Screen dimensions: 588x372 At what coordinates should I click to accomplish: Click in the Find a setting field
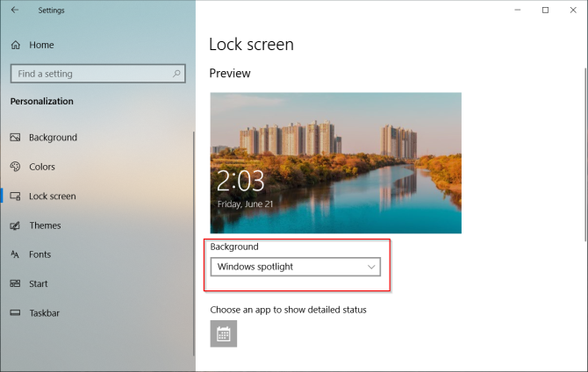click(98, 74)
